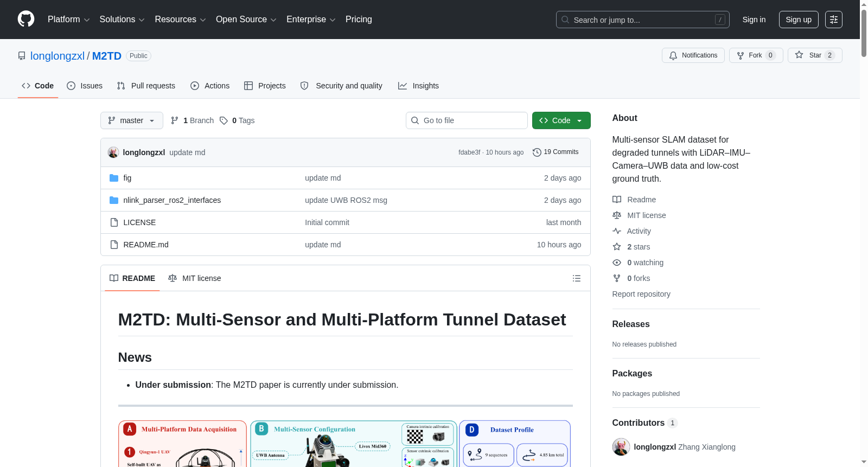Click the book icon beside Readme
This screenshot has height=467, width=868.
(x=617, y=200)
